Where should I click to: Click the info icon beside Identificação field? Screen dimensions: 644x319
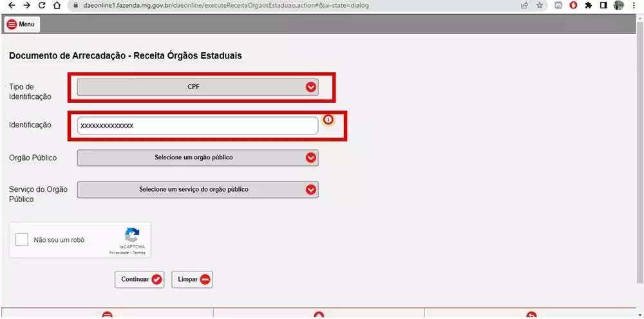(x=328, y=120)
